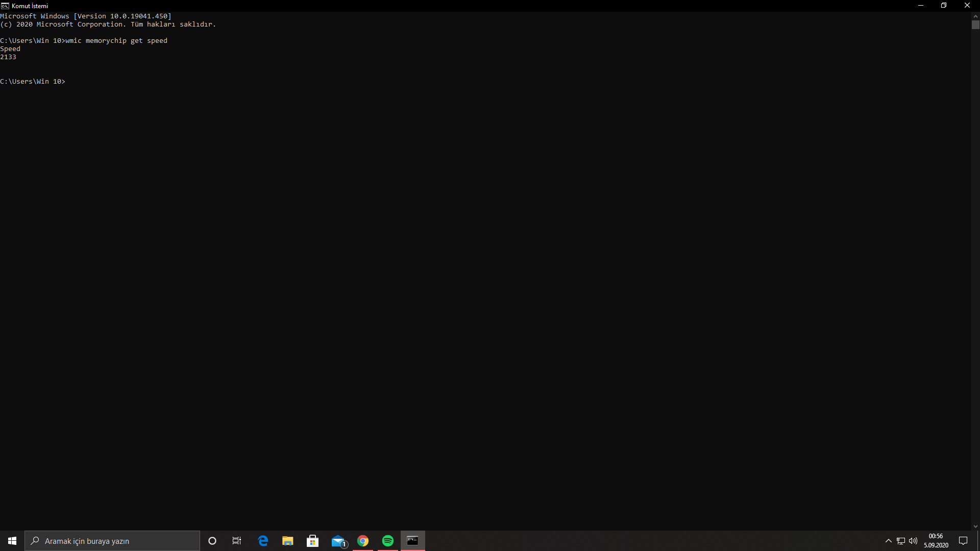Launch Google Chrome from the taskbar
The image size is (980, 551).
coord(363,541)
